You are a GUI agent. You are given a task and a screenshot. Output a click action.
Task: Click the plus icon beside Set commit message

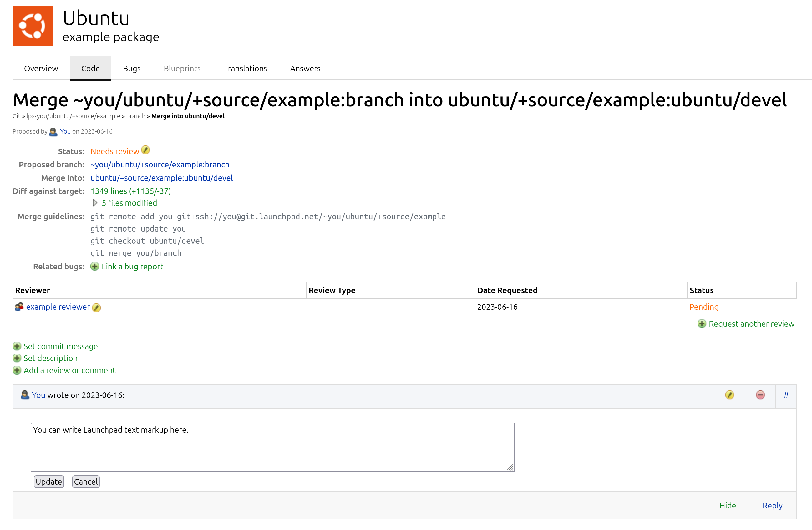[17, 346]
